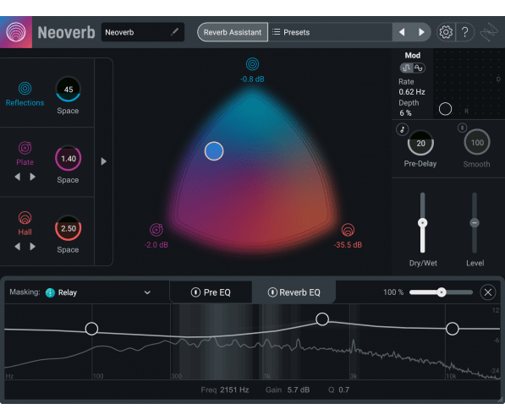Click the modulation XY pad puck
The image size is (505, 420).
445,109
